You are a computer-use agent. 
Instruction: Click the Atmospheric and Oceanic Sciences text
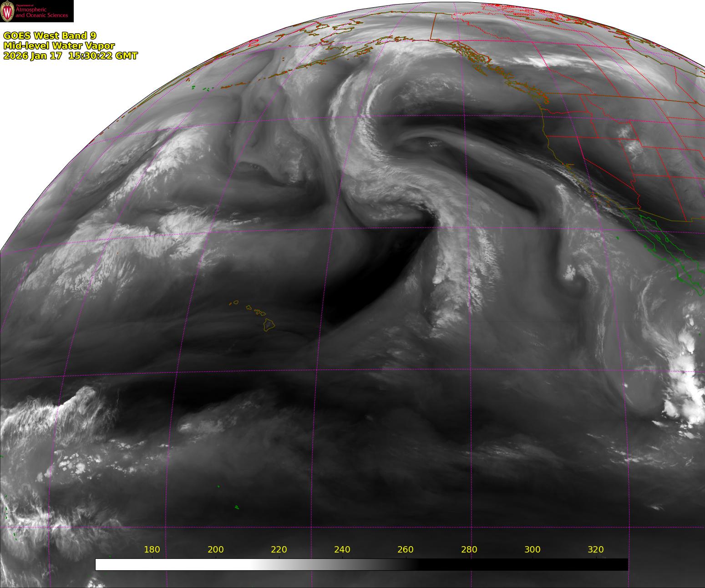pyautogui.click(x=42, y=13)
